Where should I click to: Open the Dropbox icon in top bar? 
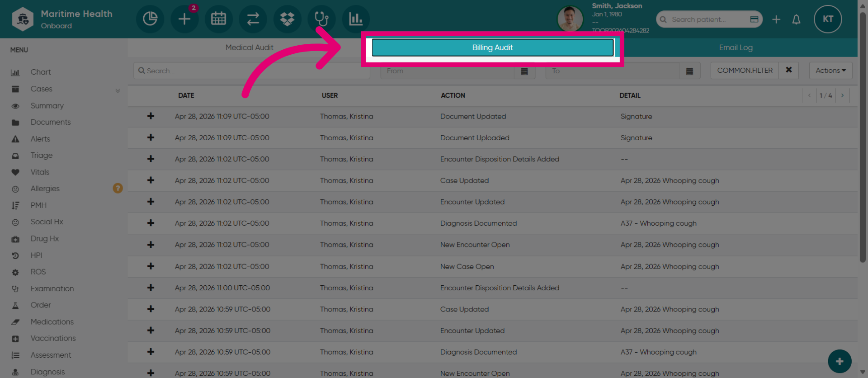pyautogui.click(x=288, y=19)
